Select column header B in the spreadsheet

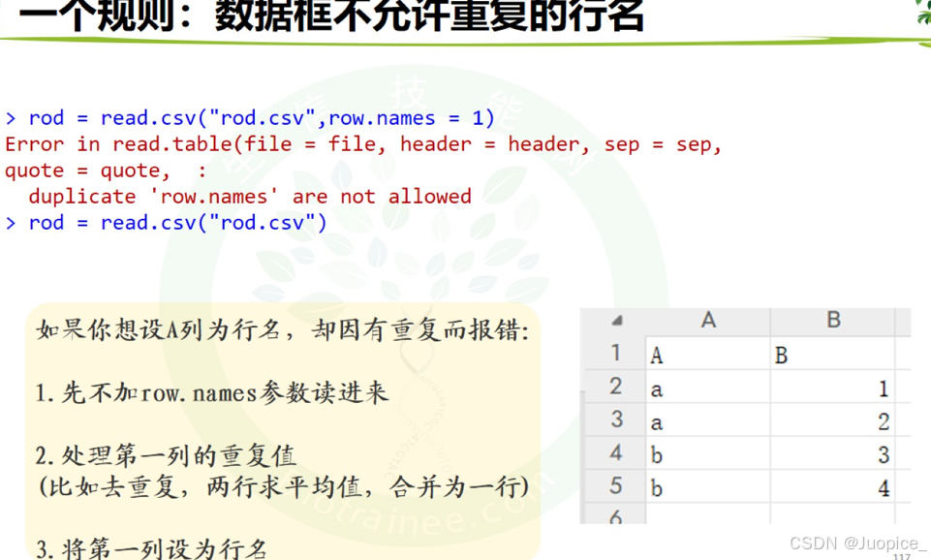(833, 321)
